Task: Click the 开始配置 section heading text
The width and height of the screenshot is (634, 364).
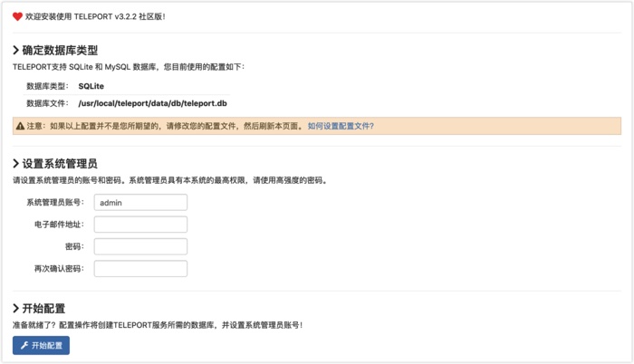Action: pos(43,308)
